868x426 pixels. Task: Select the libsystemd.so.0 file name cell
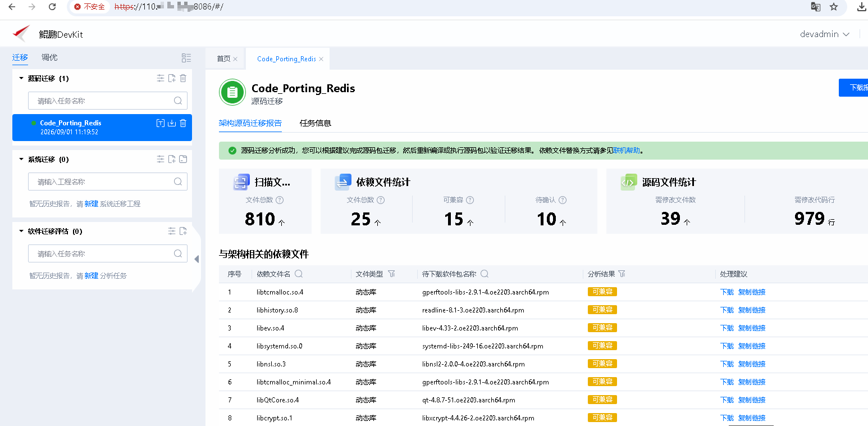coord(280,346)
